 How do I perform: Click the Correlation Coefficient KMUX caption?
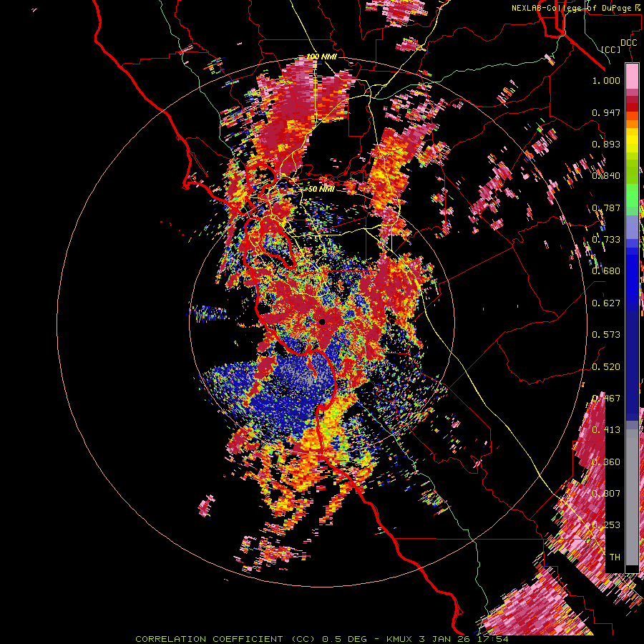pos(321,639)
